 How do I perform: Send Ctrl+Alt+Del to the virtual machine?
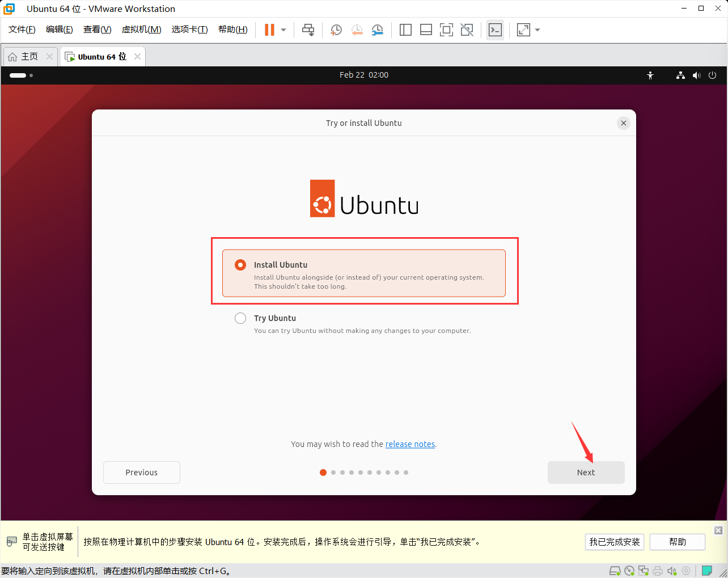click(x=308, y=30)
